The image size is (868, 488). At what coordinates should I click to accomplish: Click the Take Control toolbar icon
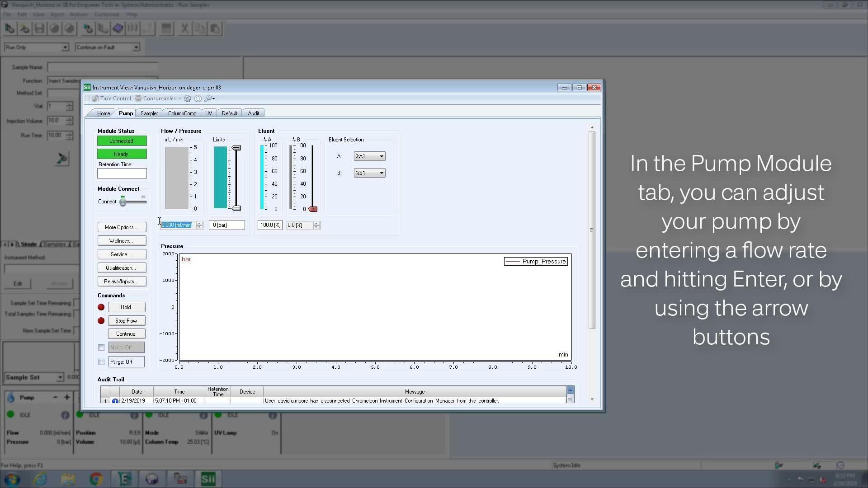(111, 99)
